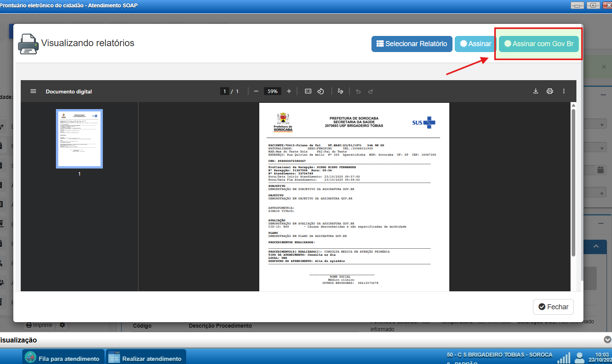Open Selecionar Relatório

[x=412, y=44]
